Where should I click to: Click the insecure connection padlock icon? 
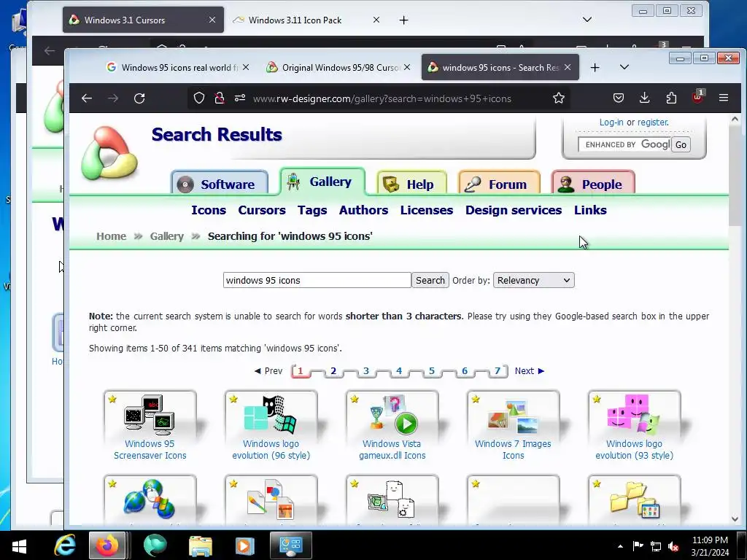(x=219, y=98)
